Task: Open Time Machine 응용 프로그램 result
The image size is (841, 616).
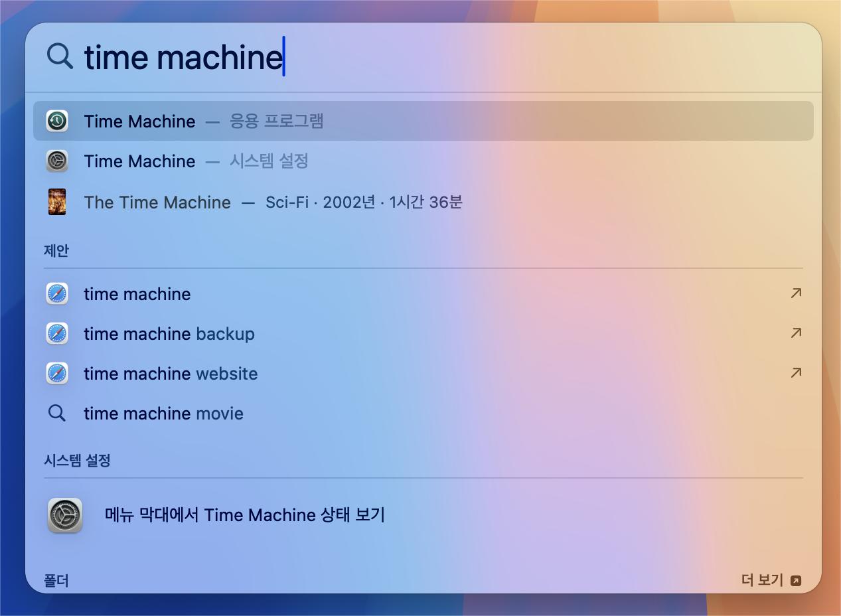Action: [203, 121]
